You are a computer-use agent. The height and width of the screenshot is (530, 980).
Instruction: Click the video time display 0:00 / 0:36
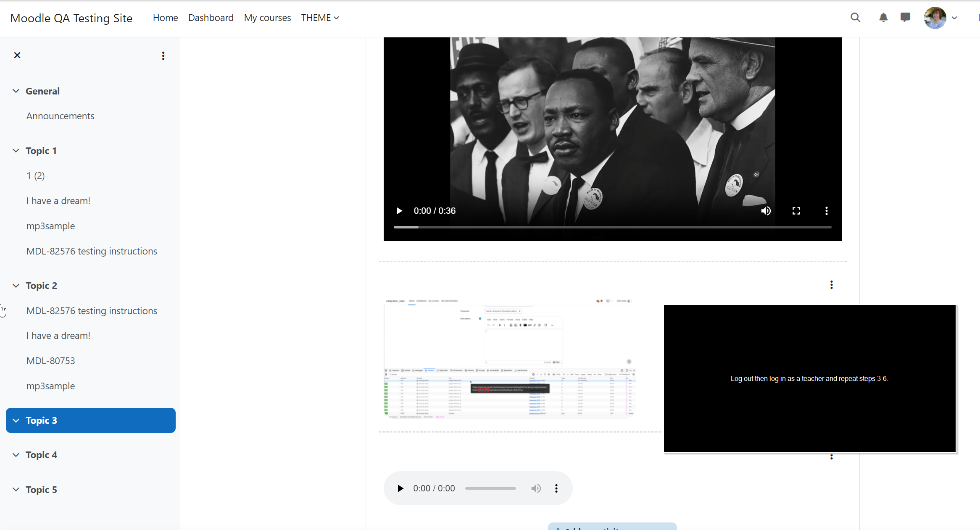435,211
